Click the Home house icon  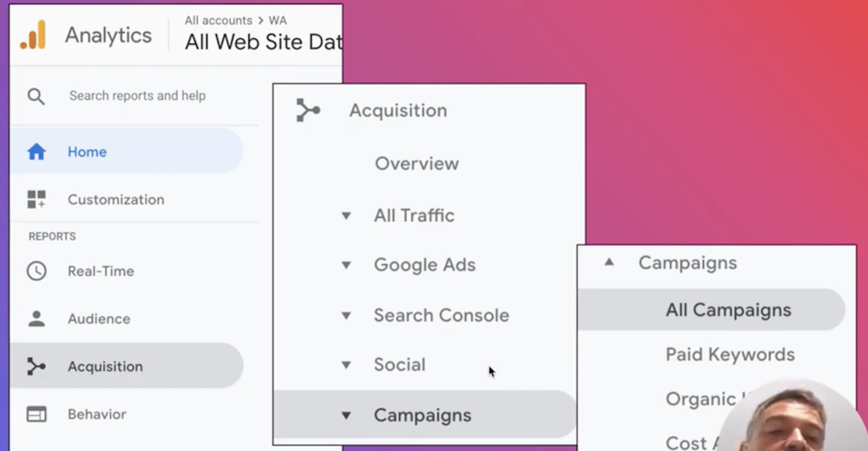pos(36,152)
